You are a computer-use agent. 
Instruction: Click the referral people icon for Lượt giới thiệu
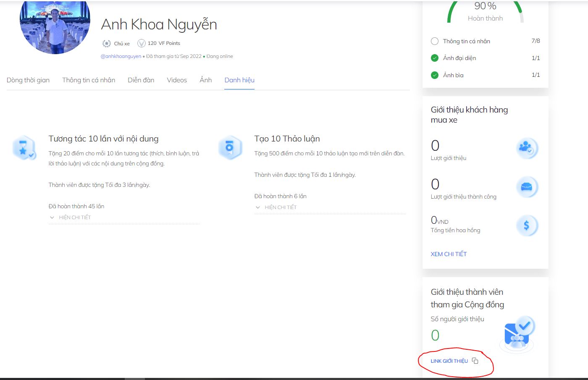pos(527,148)
